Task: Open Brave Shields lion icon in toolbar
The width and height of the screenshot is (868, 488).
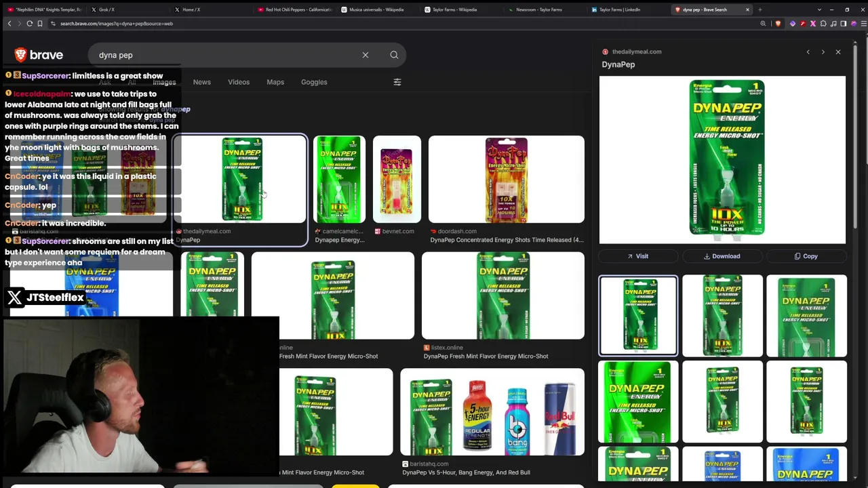Action: coord(778,24)
